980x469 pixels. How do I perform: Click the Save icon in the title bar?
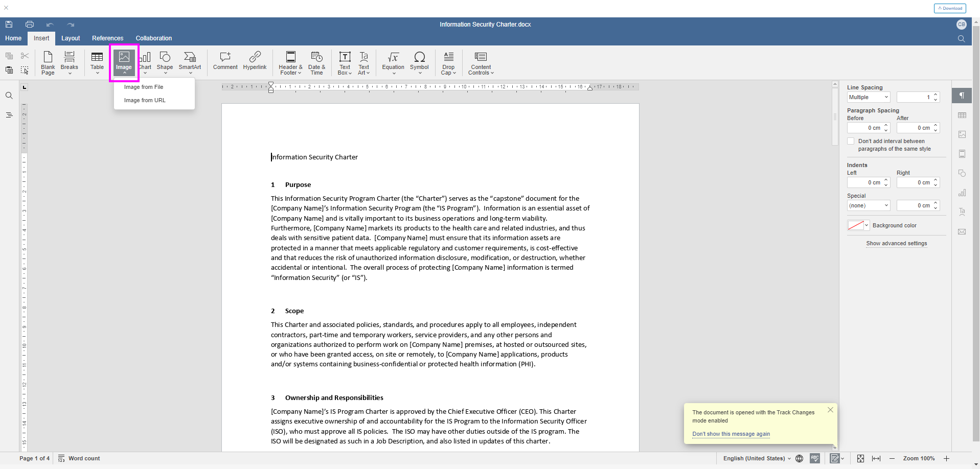(9, 24)
